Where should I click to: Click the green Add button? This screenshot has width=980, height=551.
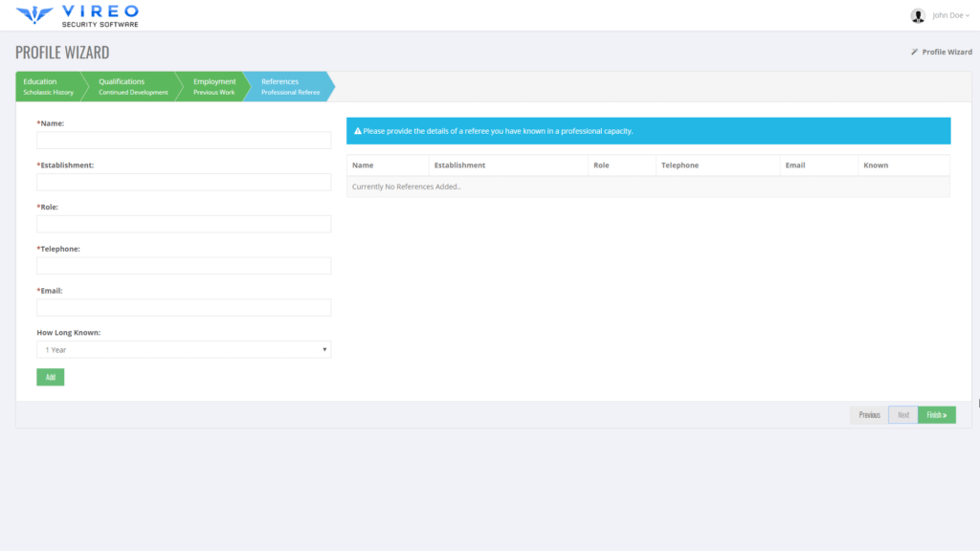point(50,377)
